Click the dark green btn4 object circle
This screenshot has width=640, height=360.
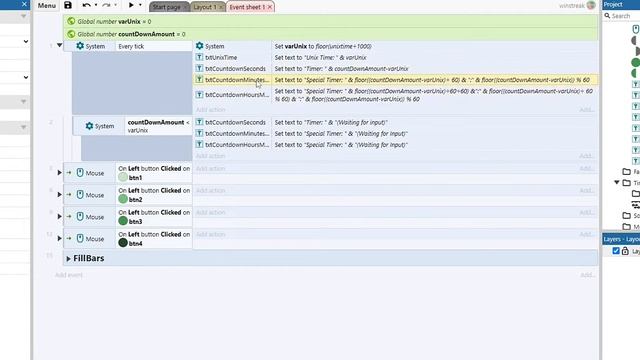tap(123, 243)
